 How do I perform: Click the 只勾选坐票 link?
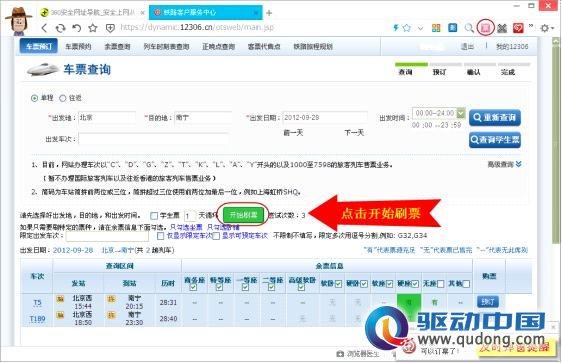[186, 227]
